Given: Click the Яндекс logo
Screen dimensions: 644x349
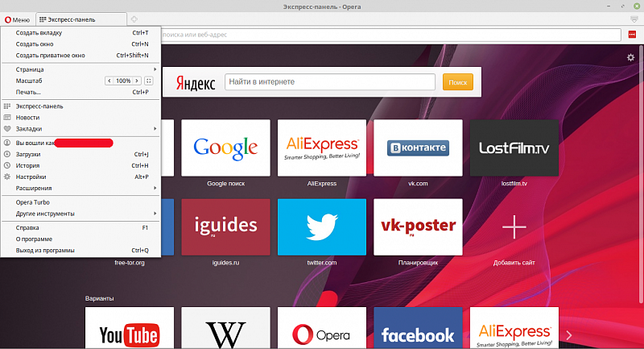Looking at the screenshot, I should (196, 83).
